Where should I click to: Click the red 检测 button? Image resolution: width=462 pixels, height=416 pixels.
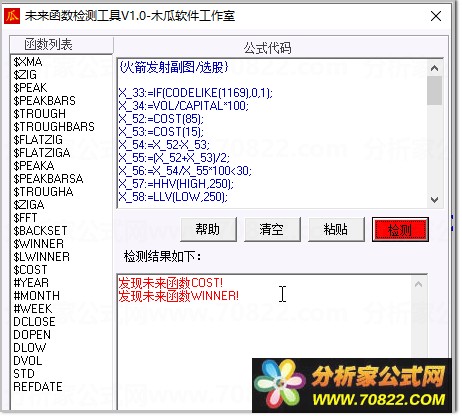point(400,229)
